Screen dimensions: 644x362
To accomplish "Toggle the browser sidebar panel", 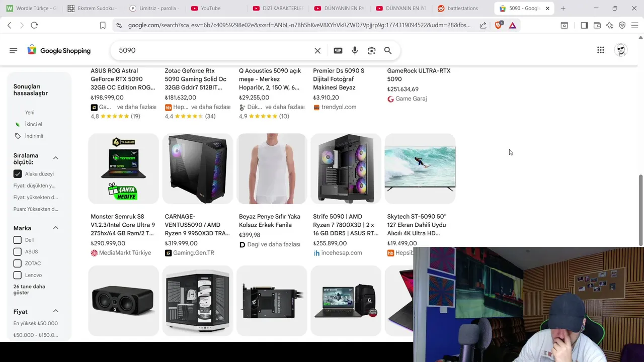I will tap(584, 25).
